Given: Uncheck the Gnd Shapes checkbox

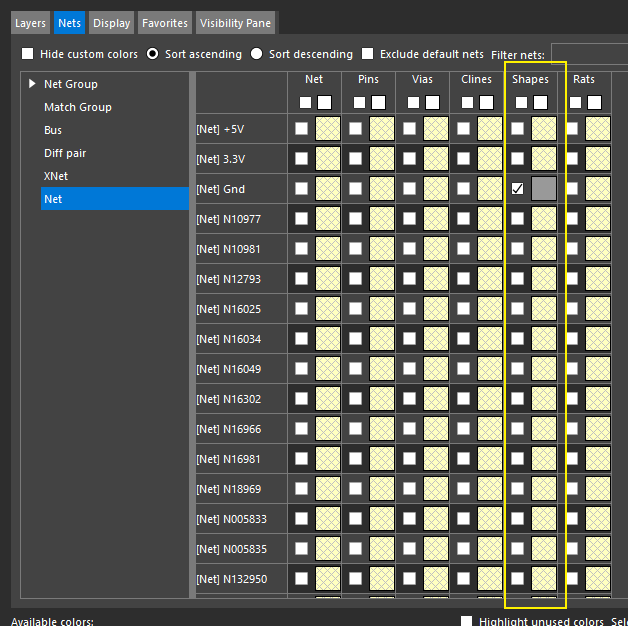Looking at the screenshot, I should tap(517, 189).
